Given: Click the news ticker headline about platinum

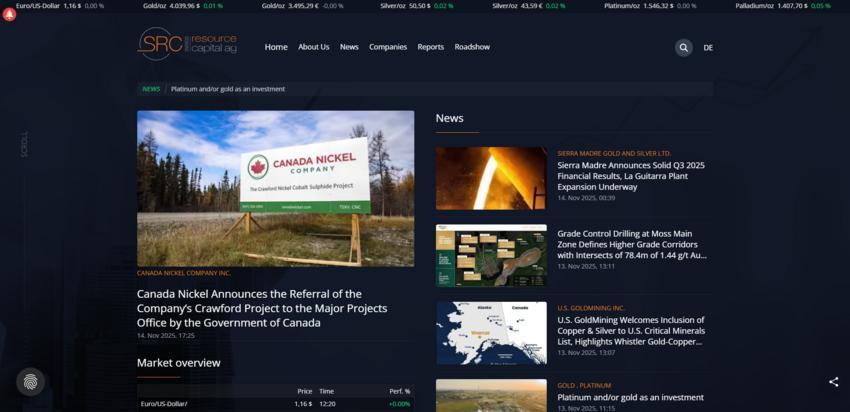Looking at the screenshot, I should pyautogui.click(x=228, y=89).
